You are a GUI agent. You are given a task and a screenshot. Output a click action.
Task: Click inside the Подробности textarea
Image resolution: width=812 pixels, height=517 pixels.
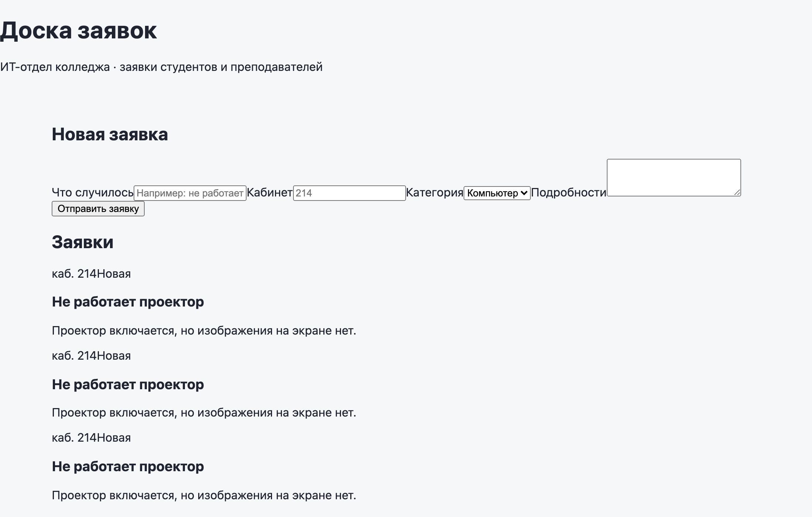(674, 178)
